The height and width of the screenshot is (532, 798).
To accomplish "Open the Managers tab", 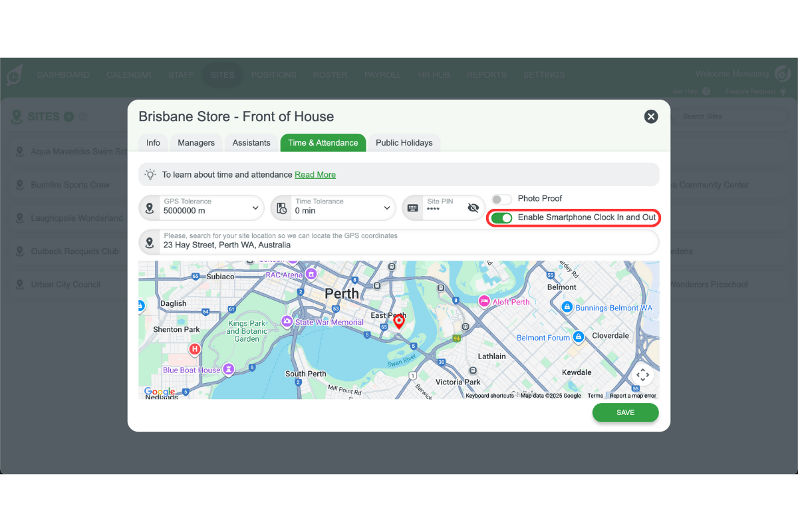I will coord(196,142).
